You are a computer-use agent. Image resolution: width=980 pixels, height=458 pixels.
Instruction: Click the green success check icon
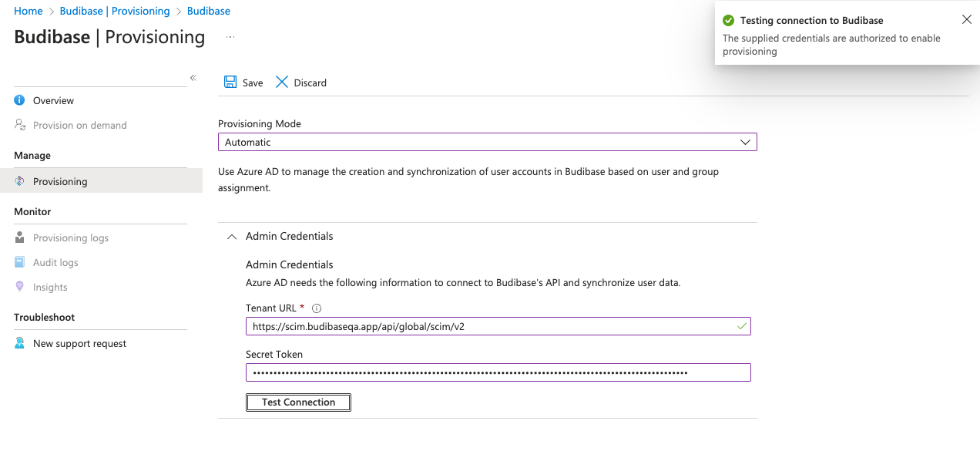(x=729, y=21)
